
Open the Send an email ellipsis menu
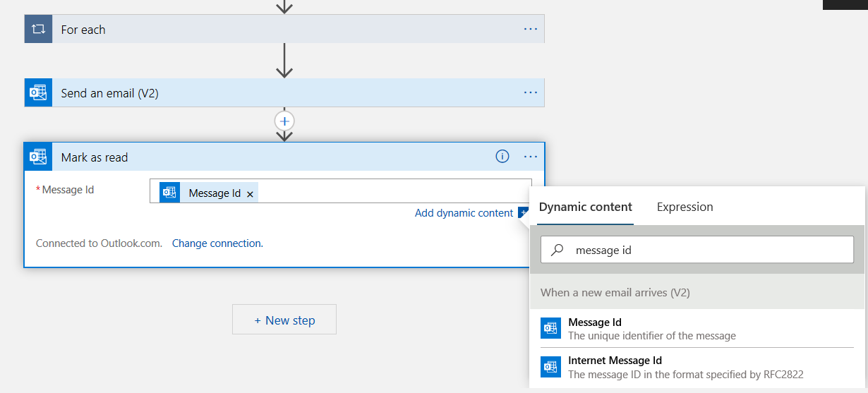(x=531, y=92)
